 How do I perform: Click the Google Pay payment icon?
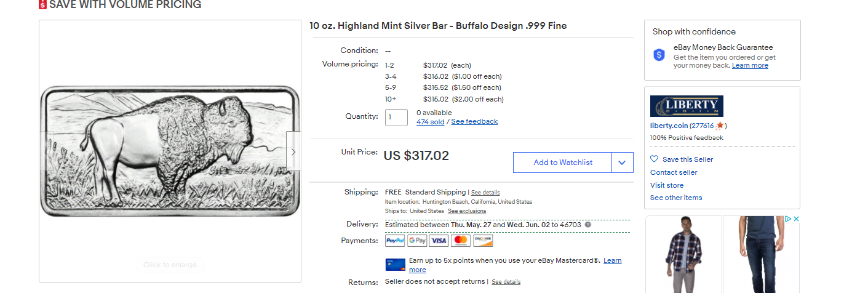point(417,241)
